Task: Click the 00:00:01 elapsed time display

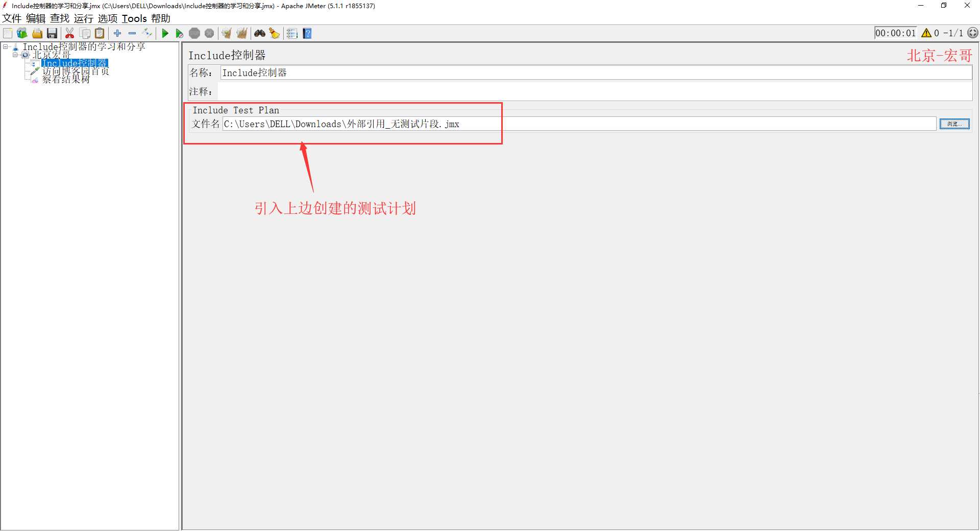Action: pyautogui.click(x=896, y=33)
